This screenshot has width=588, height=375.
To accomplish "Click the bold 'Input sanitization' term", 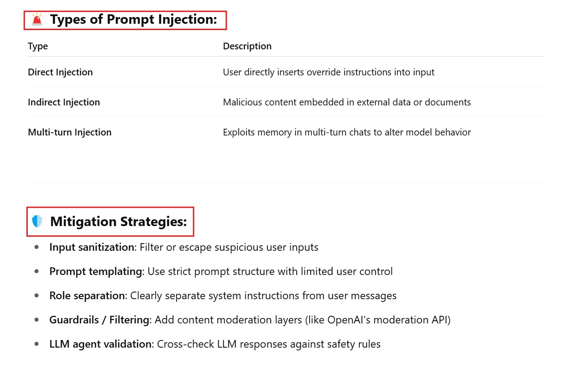I will click(x=91, y=247).
